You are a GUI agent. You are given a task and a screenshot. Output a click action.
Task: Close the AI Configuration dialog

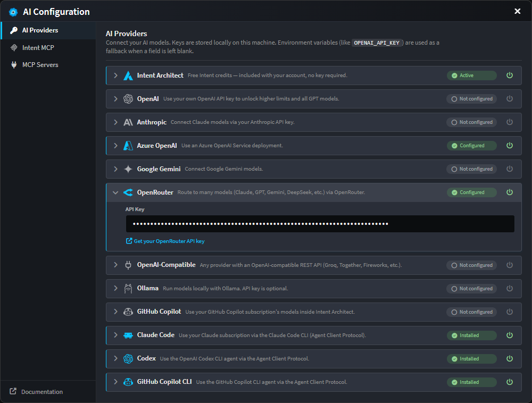(518, 11)
